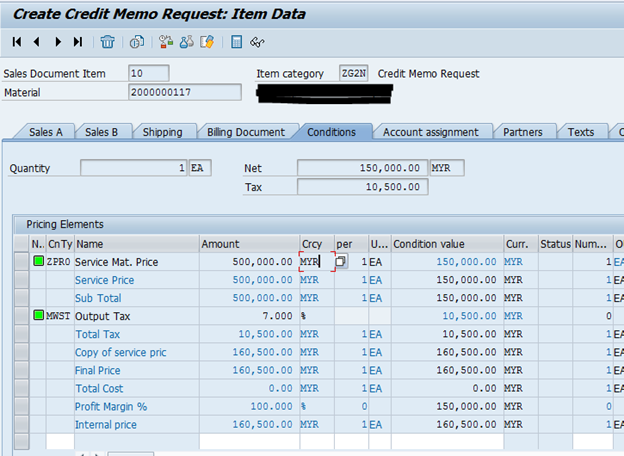
Task: Open the Shipping tab
Action: (x=162, y=132)
